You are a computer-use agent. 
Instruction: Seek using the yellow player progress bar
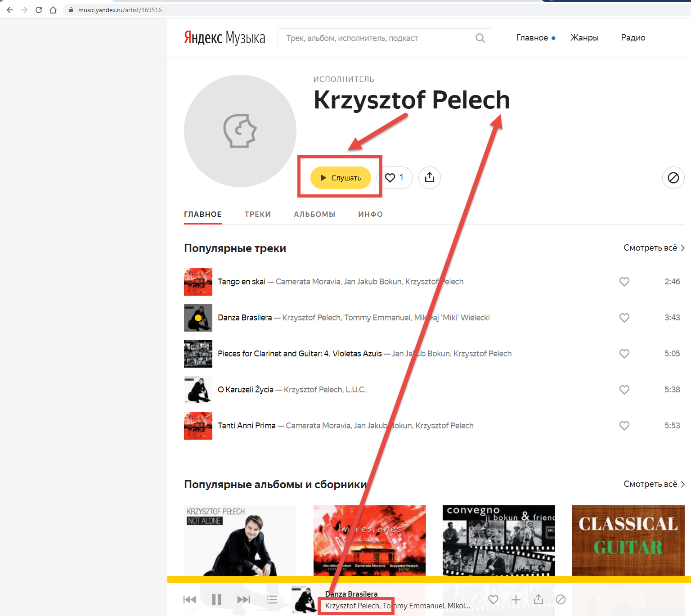[429, 579]
